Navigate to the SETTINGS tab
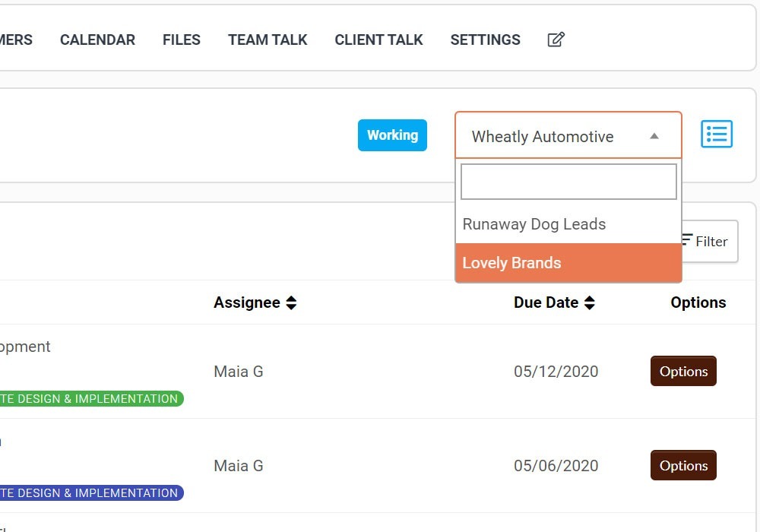 click(485, 40)
